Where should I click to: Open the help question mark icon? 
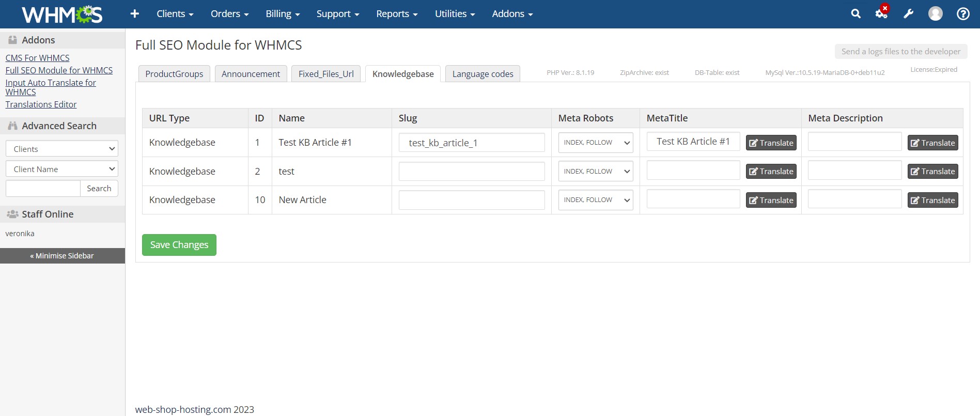click(963, 14)
